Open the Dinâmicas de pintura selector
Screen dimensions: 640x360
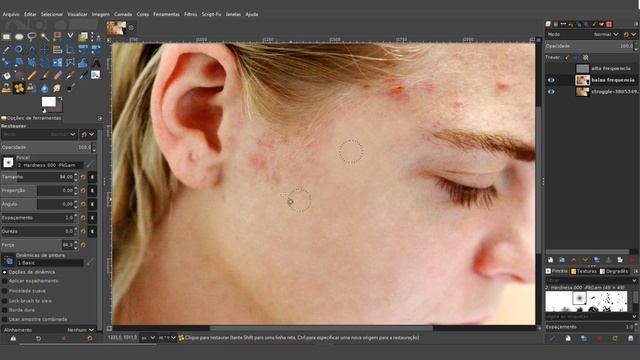[x=9, y=260]
